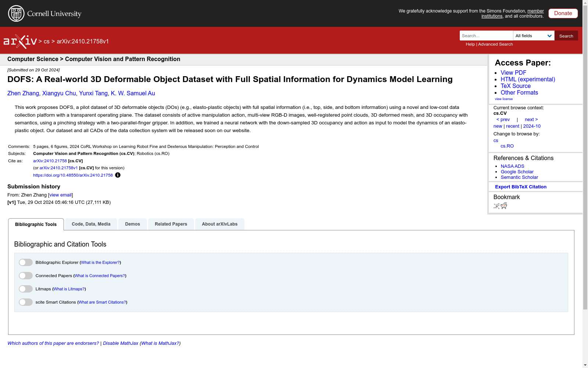The height and width of the screenshot is (368, 588).
Task: Browse by cs.RO category
Action: 507,146
